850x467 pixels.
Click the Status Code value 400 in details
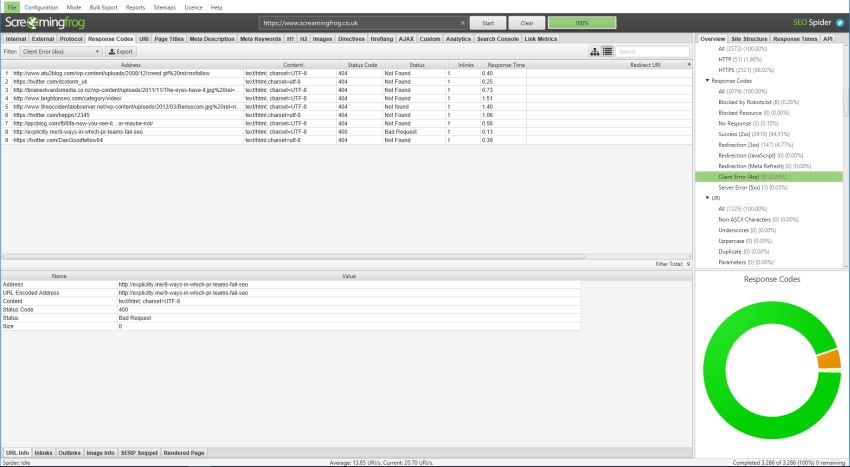tap(123, 310)
